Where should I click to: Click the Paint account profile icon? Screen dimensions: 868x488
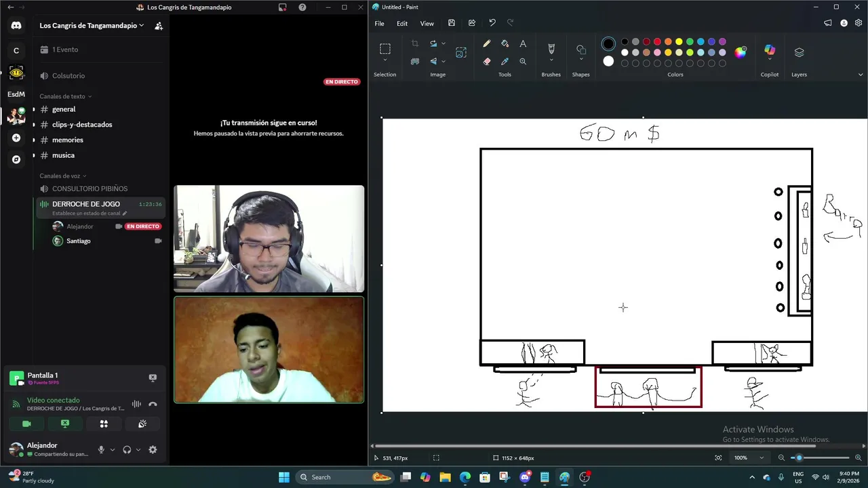[x=844, y=23]
